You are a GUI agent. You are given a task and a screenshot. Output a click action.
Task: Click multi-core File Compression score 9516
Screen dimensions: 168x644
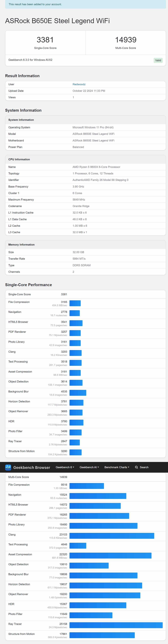pyautogui.click(x=64, y=485)
